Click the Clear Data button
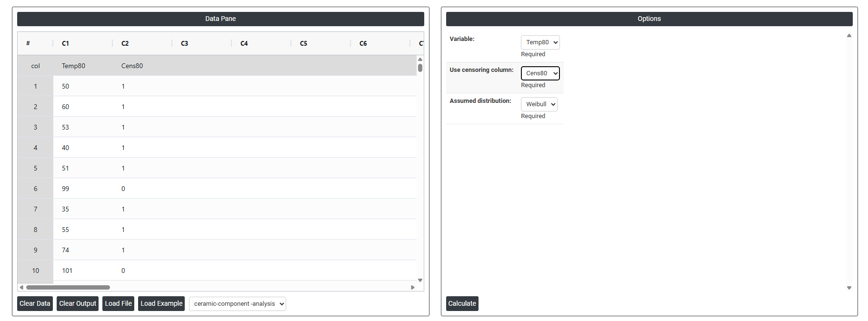This screenshot has width=868, height=321. click(x=35, y=303)
